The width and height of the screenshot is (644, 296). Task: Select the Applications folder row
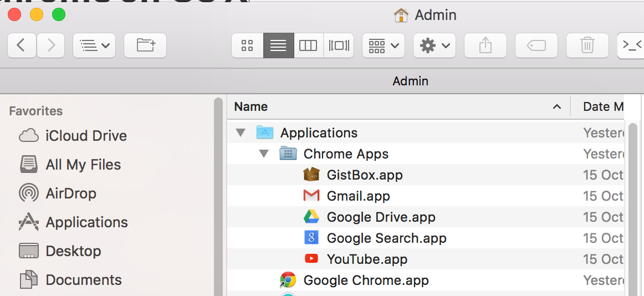pyautogui.click(x=425, y=132)
